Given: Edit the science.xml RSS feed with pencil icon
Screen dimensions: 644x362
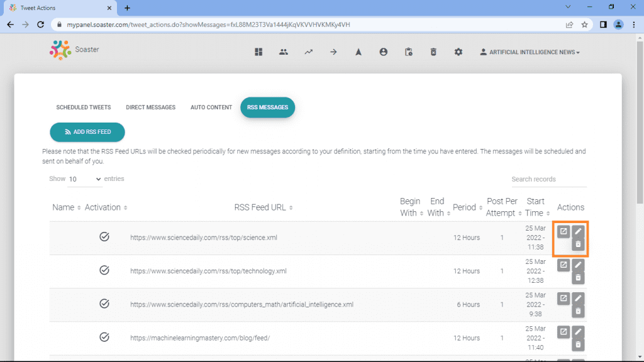Looking at the screenshot, I should [x=578, y=231].
